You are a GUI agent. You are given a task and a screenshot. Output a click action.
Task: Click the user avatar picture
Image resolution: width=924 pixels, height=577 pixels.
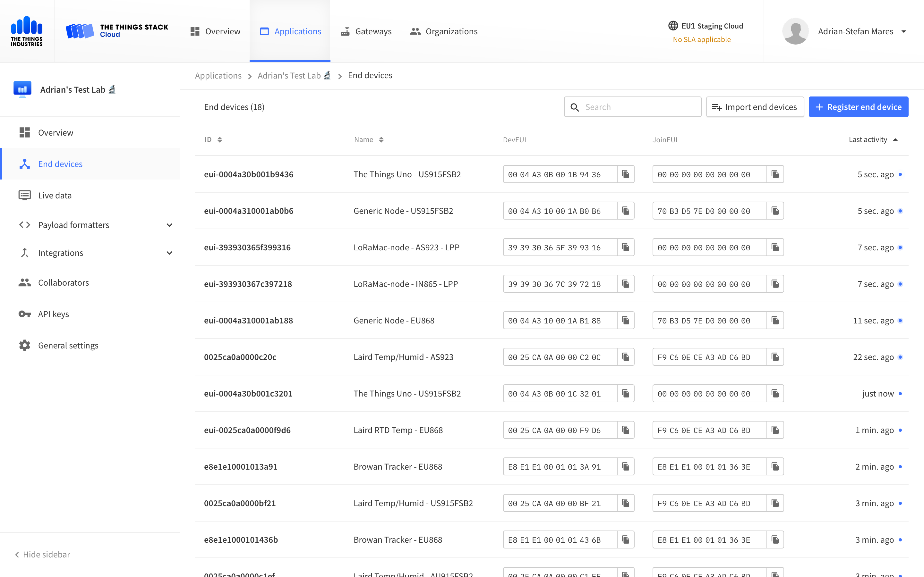click(x=795, y=31)
